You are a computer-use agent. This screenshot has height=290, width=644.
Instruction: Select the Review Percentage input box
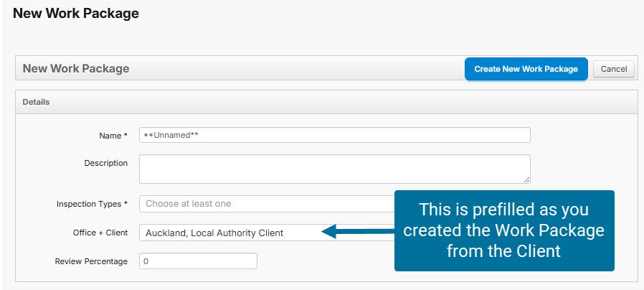pyautogui.click(x=198, y=261)
